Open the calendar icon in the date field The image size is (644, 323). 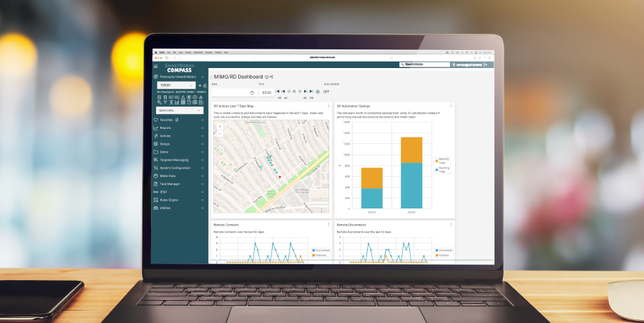tap(252, 92)
